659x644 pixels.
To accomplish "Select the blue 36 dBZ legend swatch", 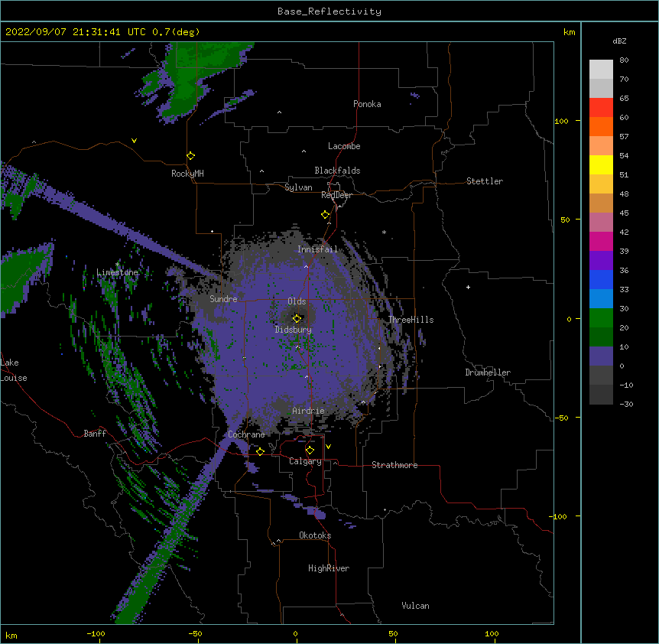I will [601, 279].
